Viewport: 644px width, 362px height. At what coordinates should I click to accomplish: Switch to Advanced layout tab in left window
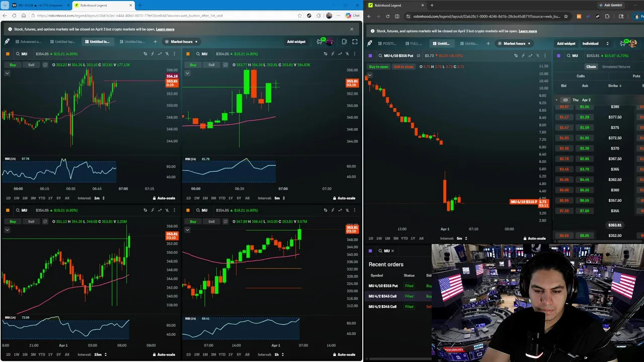click(28, 42)
